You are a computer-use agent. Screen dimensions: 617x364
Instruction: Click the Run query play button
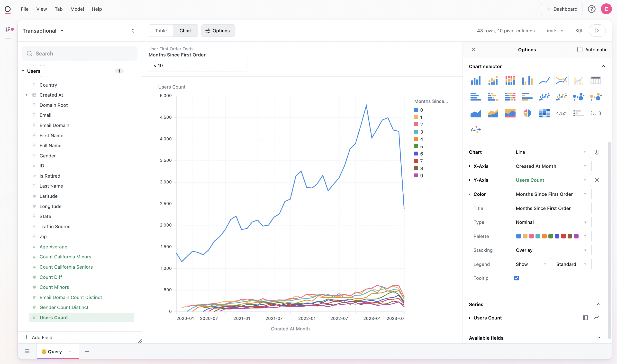click(x=597, y=31)
